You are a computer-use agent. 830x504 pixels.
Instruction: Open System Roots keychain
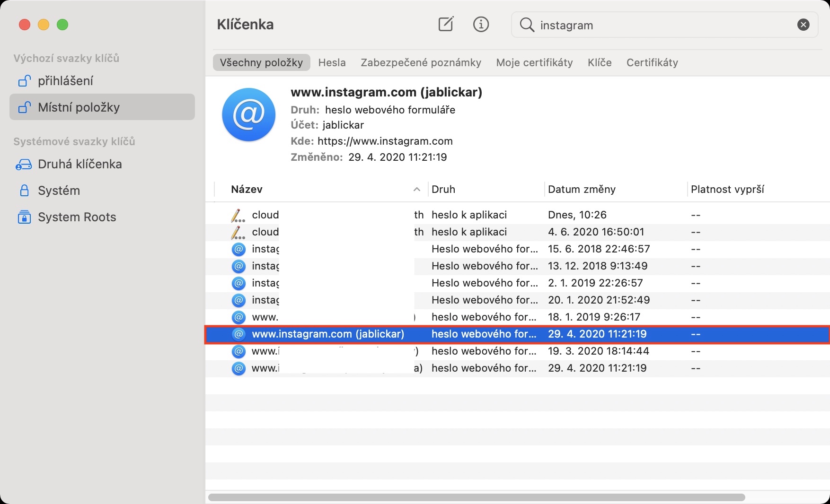[x=77, y=217]
